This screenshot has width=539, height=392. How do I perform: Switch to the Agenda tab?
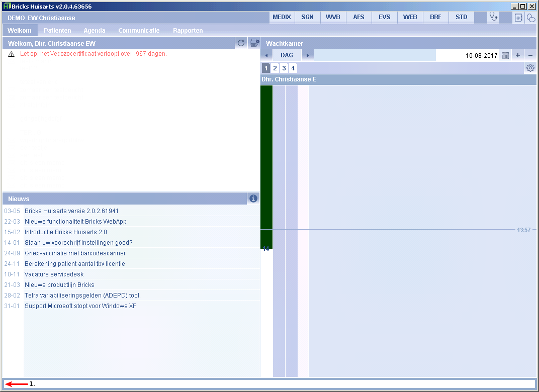[95, 31]
